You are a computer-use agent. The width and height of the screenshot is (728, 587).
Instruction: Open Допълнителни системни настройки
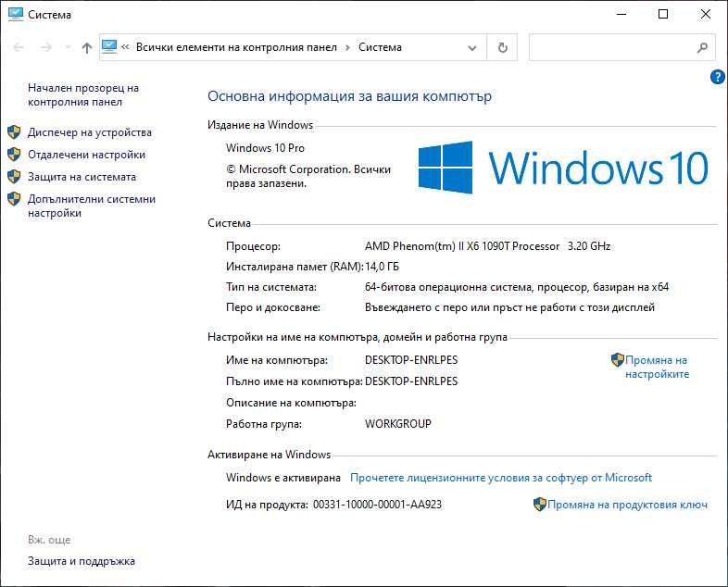92,206
